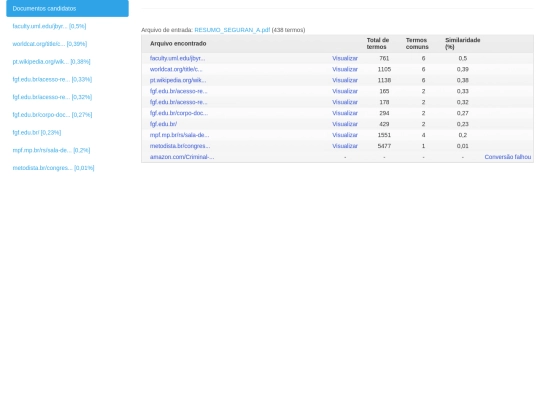Click the Arquivo encontrado column header
540x405 pixels.
[178, 43]
